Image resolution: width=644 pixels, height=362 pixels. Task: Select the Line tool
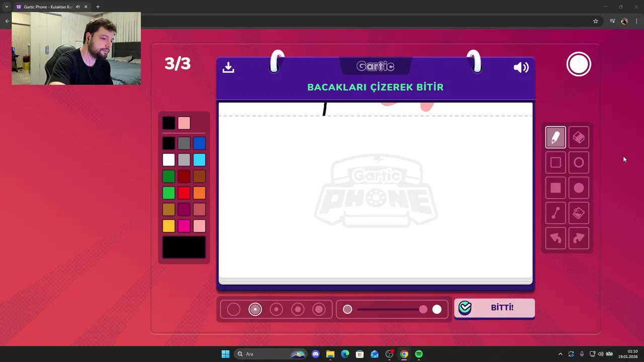[x=555, y=213]
